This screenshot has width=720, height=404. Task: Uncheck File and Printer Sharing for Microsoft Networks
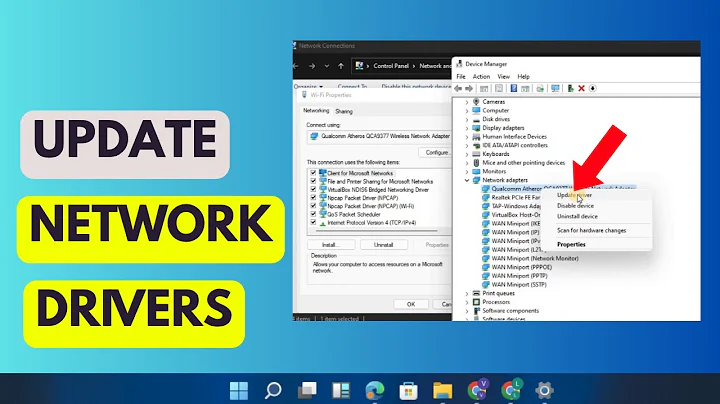point(313,181)
